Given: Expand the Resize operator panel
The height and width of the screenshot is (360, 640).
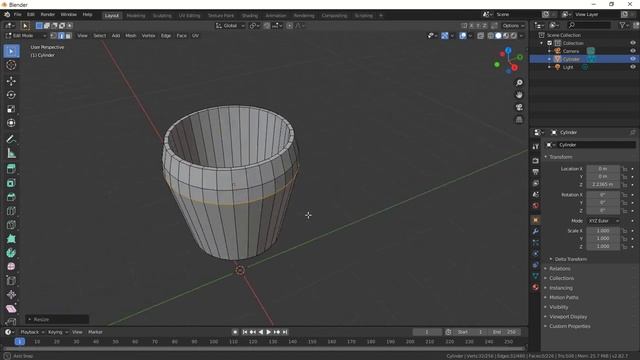Looking at the screenshot, I should pos(57,320).
